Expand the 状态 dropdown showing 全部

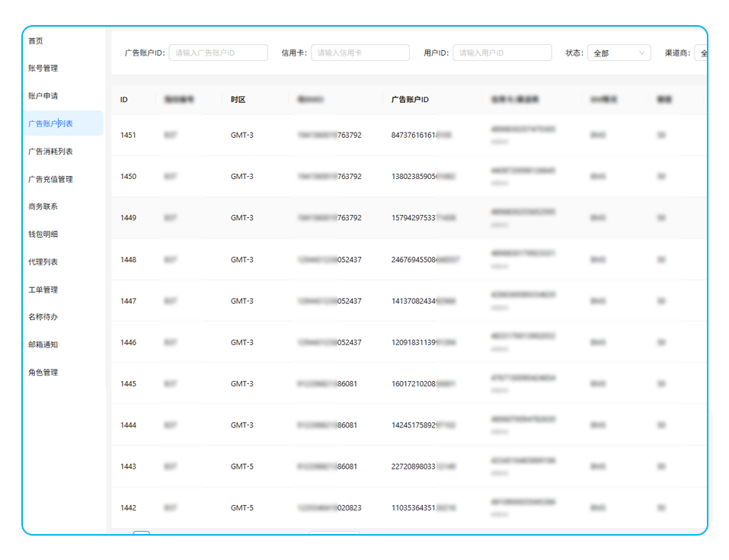click(x=619, y=53)
